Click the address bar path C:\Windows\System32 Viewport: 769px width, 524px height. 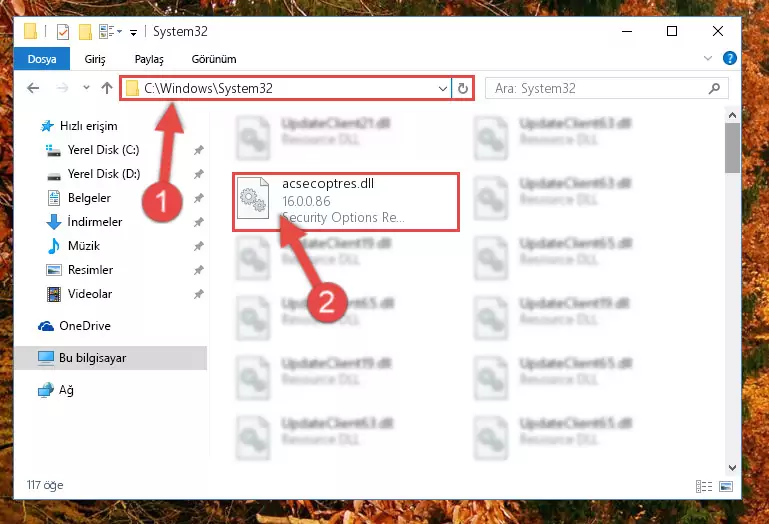208,88
